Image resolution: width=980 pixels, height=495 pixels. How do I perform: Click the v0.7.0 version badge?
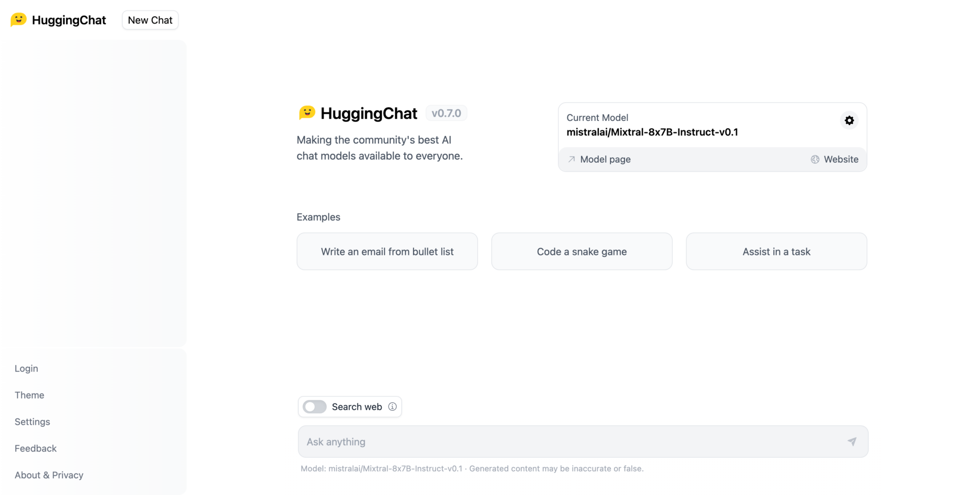point(446,113)
